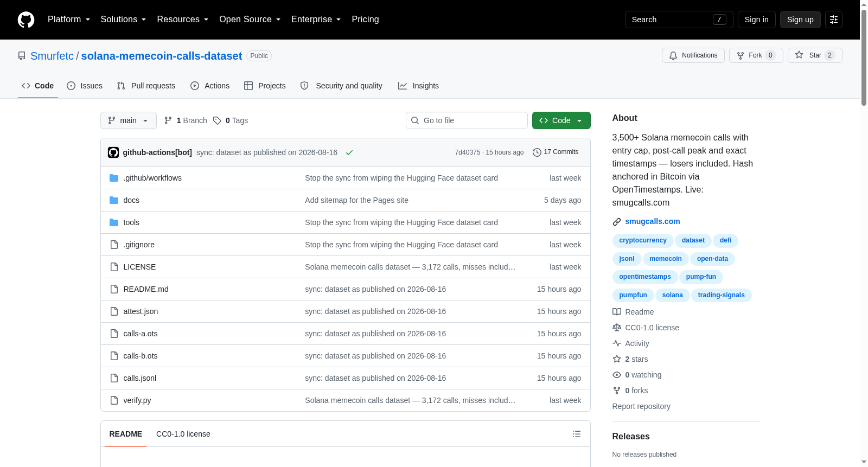Open the verify.py file
The image size is (868, 467).
pos(137,400)
